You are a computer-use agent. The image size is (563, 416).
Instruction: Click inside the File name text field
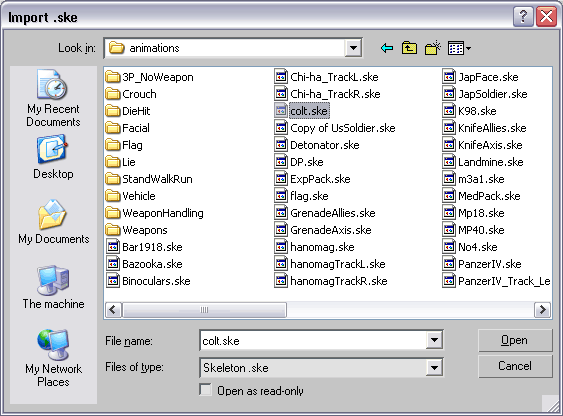pos(313,340)
